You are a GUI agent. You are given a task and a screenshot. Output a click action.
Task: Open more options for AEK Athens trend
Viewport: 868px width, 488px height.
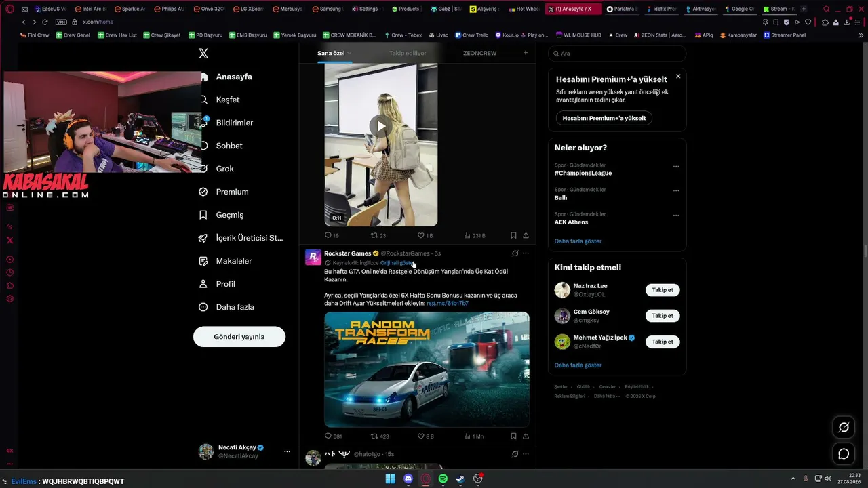[x=676, y=216]
